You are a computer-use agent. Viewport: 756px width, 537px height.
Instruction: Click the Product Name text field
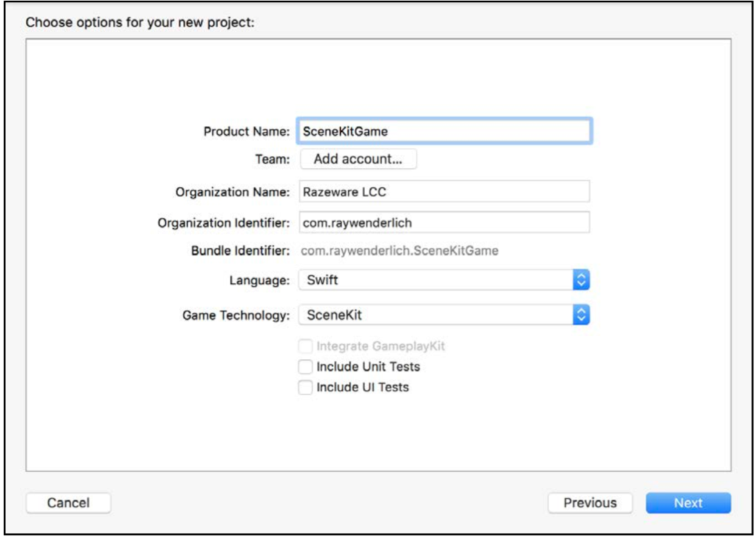(x=444, y=131)
